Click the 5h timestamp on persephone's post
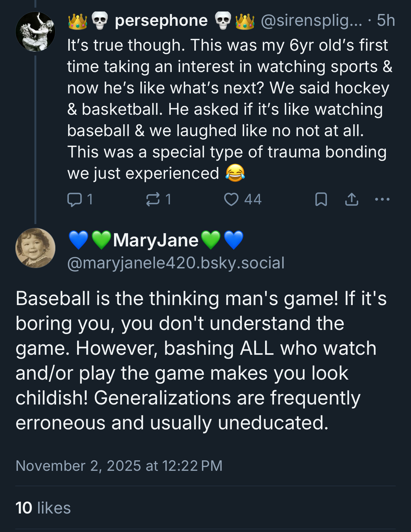 point(386,20)
